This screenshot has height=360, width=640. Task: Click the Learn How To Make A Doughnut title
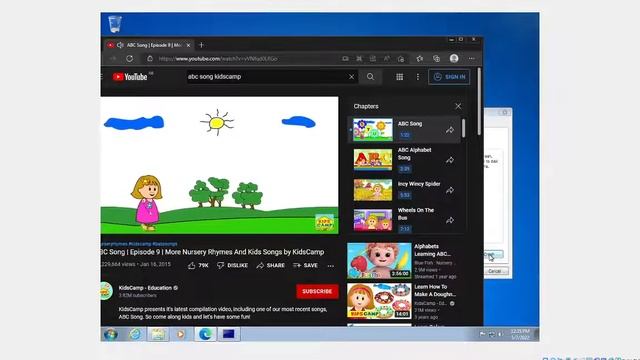coord(435,291)
